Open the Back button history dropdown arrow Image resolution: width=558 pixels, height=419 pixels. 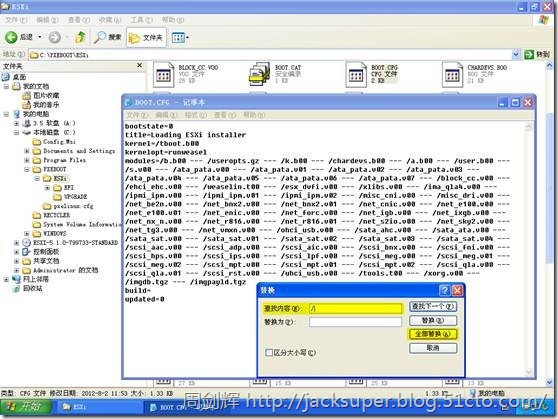(x=40, y=37)
